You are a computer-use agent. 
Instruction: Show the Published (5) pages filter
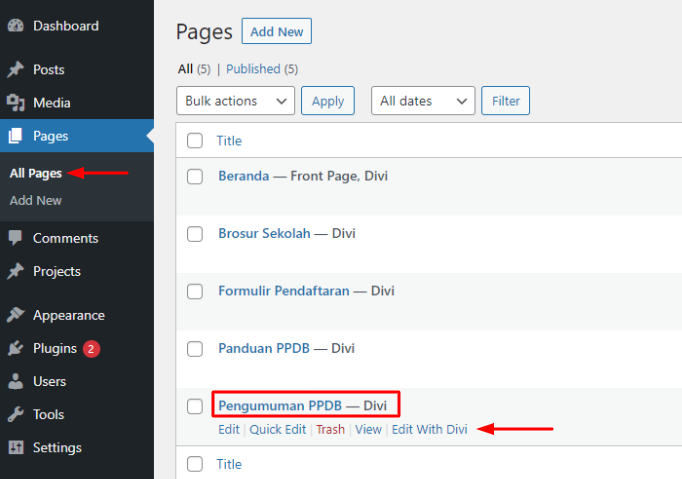(x=262, y=69)
